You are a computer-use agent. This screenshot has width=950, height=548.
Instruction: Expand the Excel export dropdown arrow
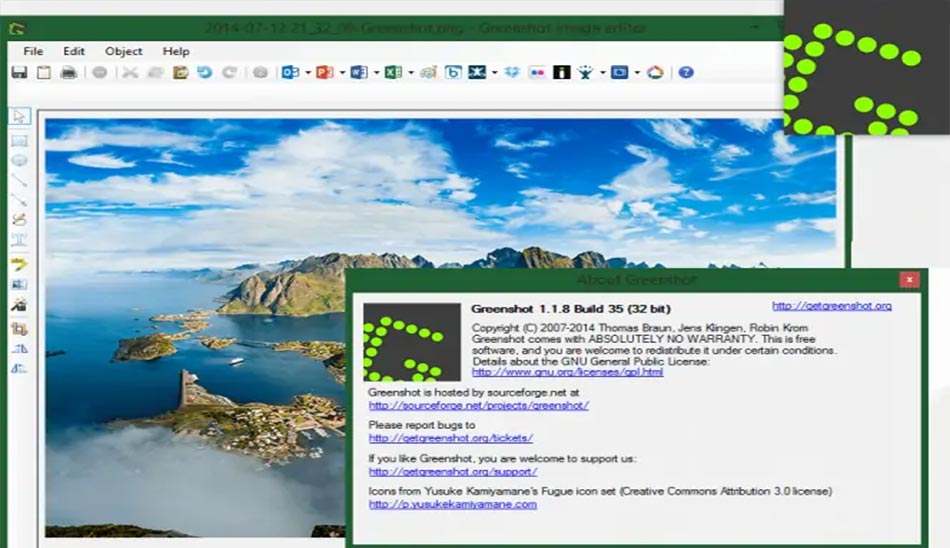pos(411,73)
